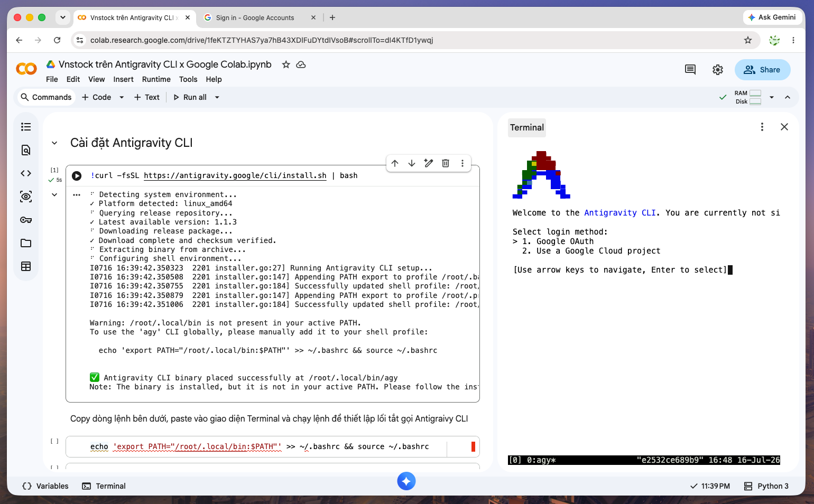The height and width of the screenshot is (504, 814).
Task: Open output options ellipsis for cell 1
Action: 77,195
